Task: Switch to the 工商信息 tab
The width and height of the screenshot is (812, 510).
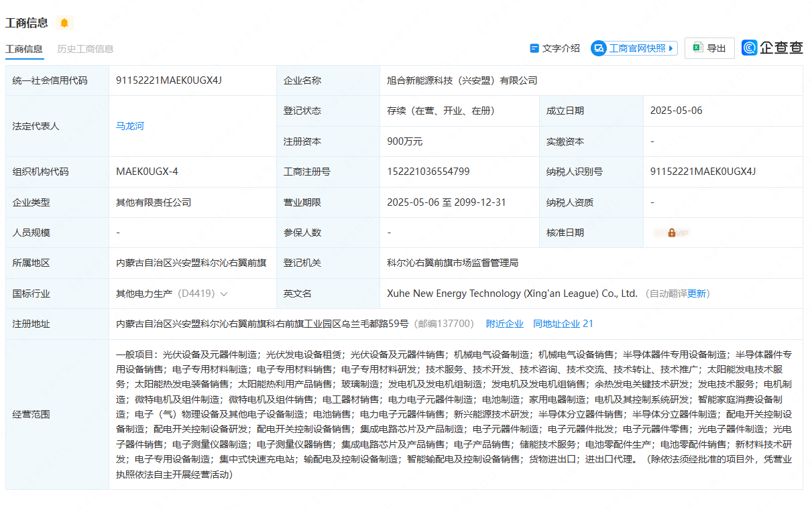Action: click(24, 49)
